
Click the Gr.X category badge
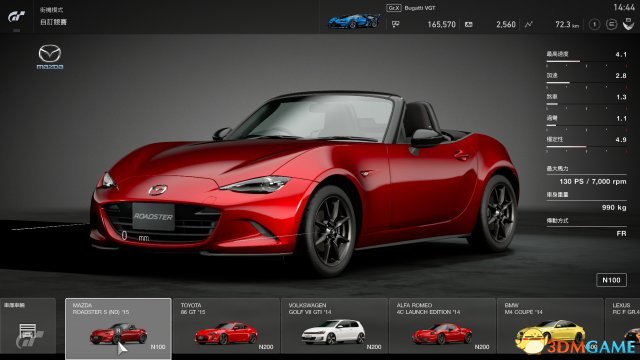point(394,8)
